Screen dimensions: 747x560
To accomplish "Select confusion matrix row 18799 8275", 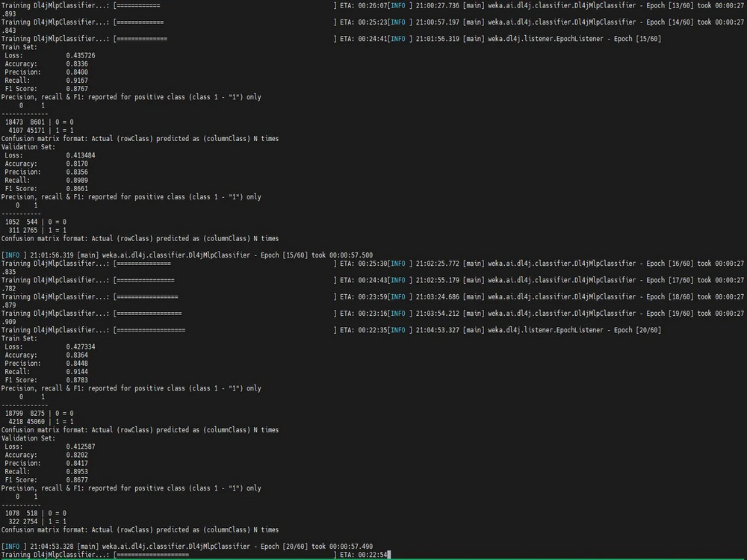I will tap(39, 414).
